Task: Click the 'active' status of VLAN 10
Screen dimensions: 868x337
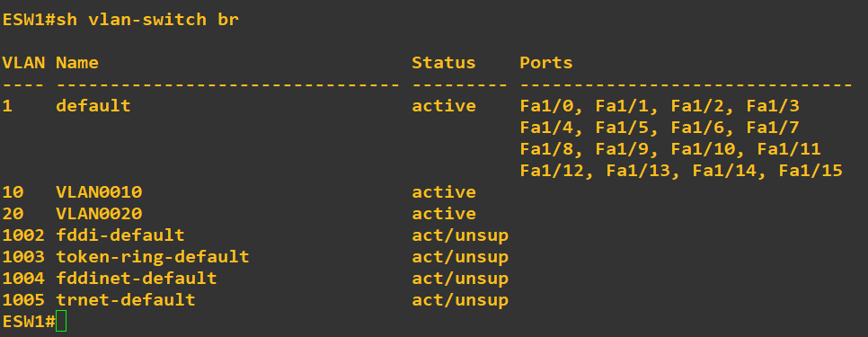Action: [443, 192]
